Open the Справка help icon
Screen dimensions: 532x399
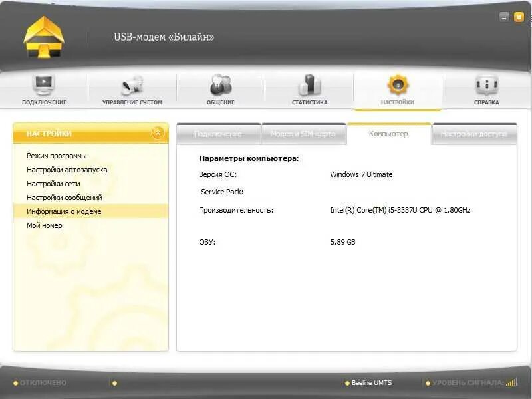point(487,85)
